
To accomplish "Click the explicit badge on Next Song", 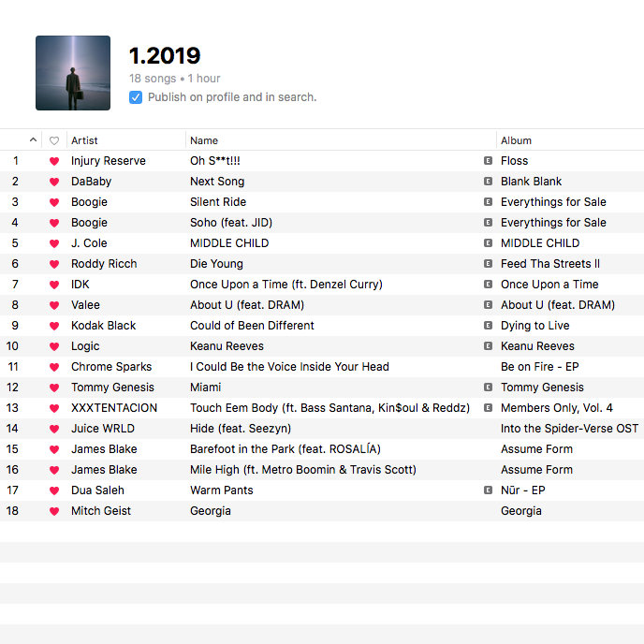I will (488, 182).
